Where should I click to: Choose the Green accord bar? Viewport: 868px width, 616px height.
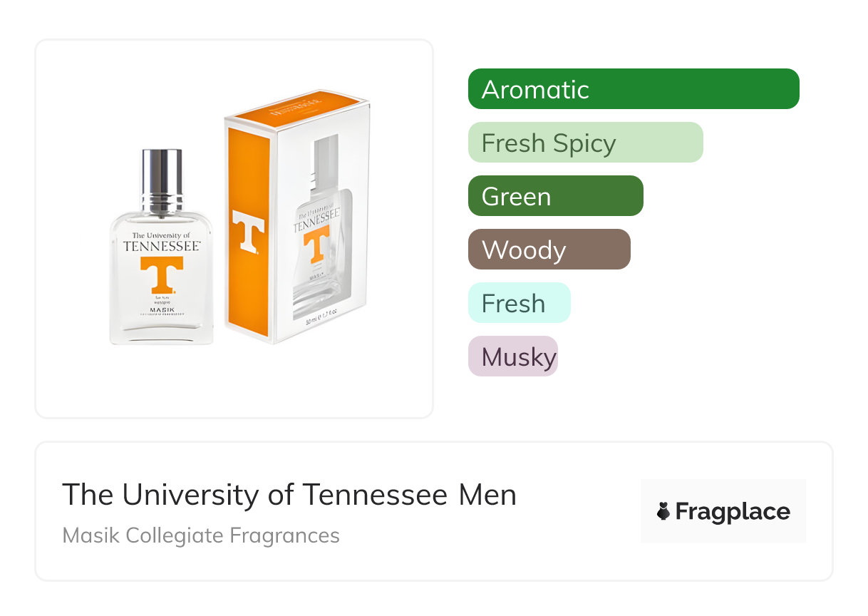pyautogui.click(x=555, y=196)
